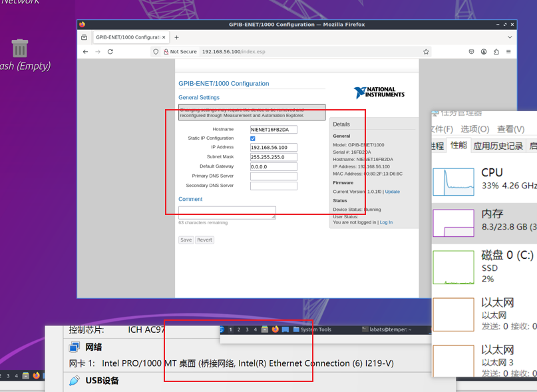Open the list-all-tabs chevron dropdown

tap(510, 37)
